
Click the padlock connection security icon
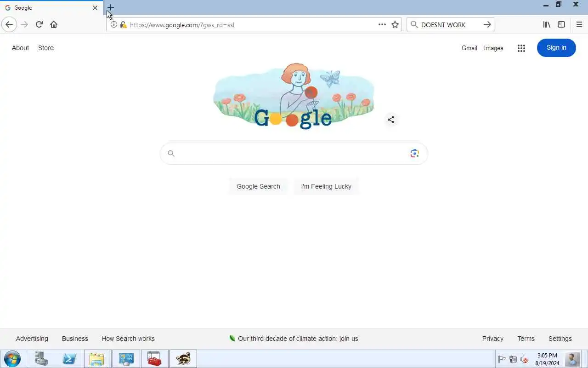123,24
